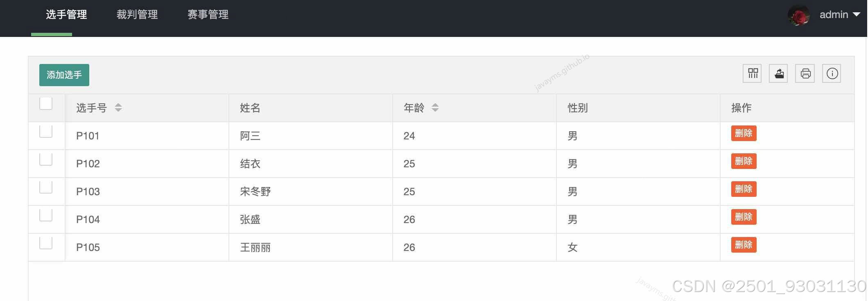Click the admin profile avatar
The width and height of the screenshot is (868, 301).
[799, 15]
